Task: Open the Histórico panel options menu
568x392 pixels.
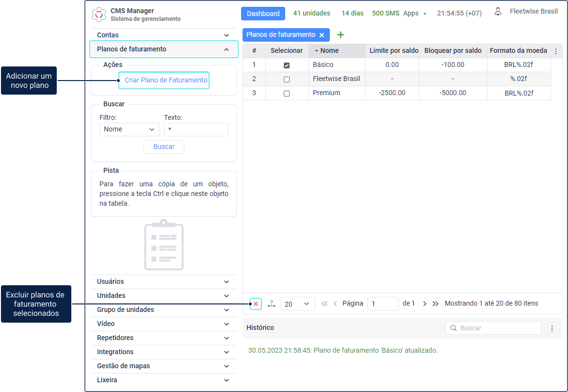Action: (x=552, y=328)
